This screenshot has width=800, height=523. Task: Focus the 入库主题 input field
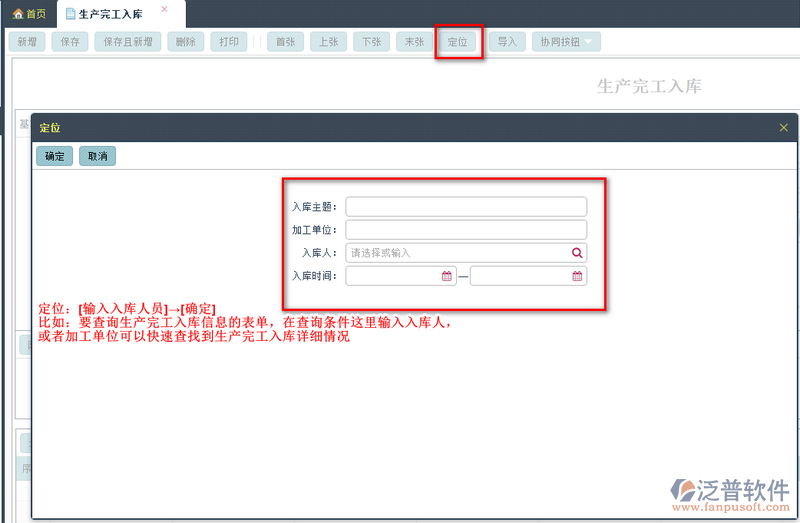click(x=466, y=207)
